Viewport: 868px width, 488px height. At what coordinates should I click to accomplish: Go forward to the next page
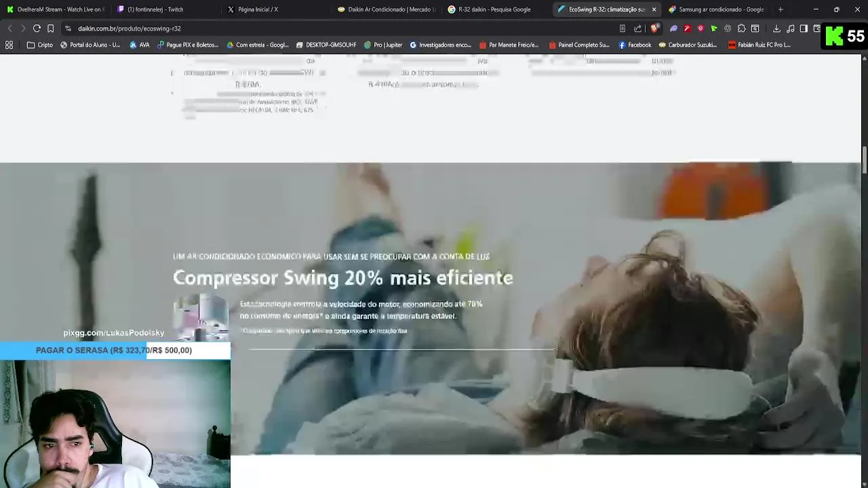22,28
